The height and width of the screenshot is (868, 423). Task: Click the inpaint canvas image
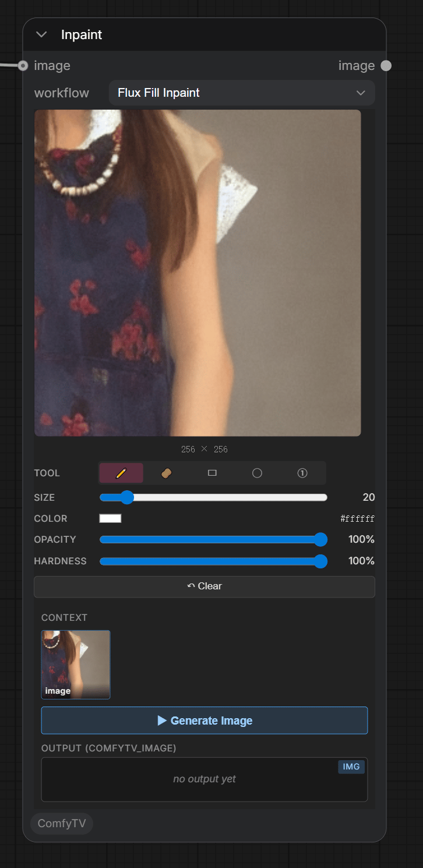point(198,273)
